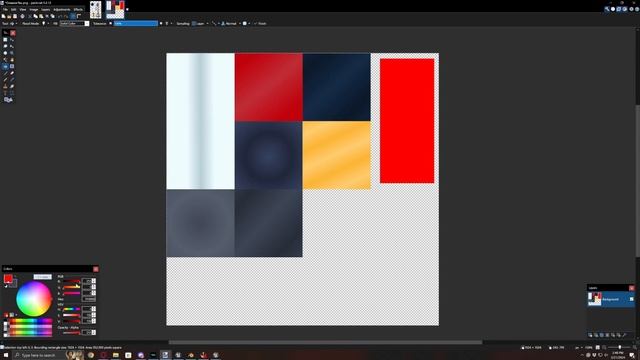Open the px units dropdown in status bar
This screenshot has width=640, height=360.
579,348
